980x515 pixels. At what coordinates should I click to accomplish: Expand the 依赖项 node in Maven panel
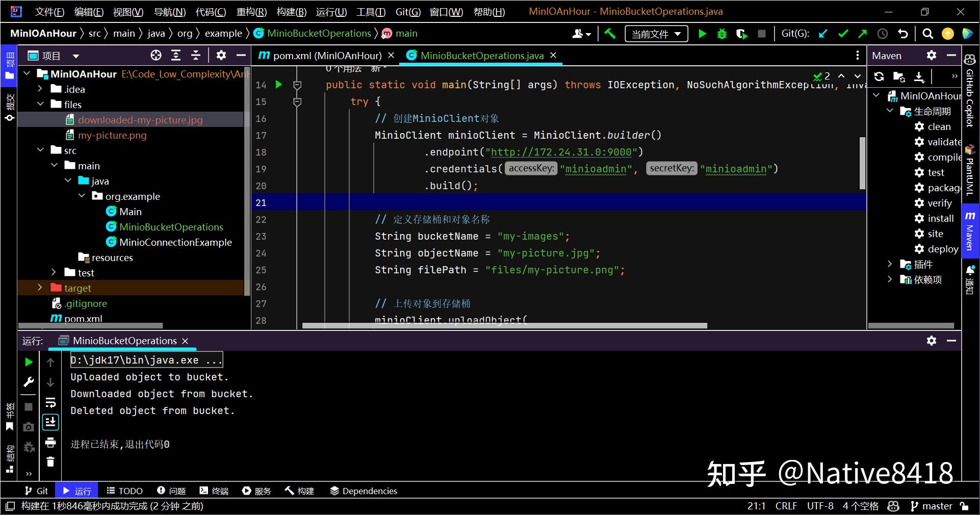[890, 279]
